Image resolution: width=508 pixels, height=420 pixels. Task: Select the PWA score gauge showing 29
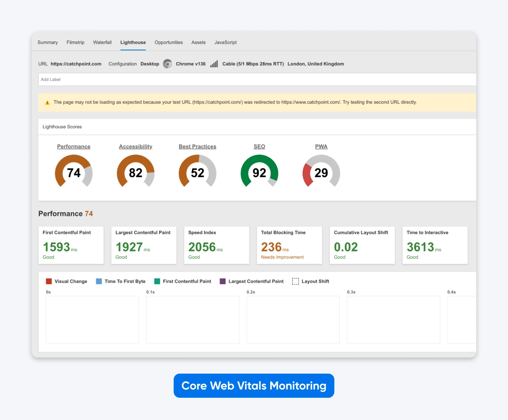321,173
